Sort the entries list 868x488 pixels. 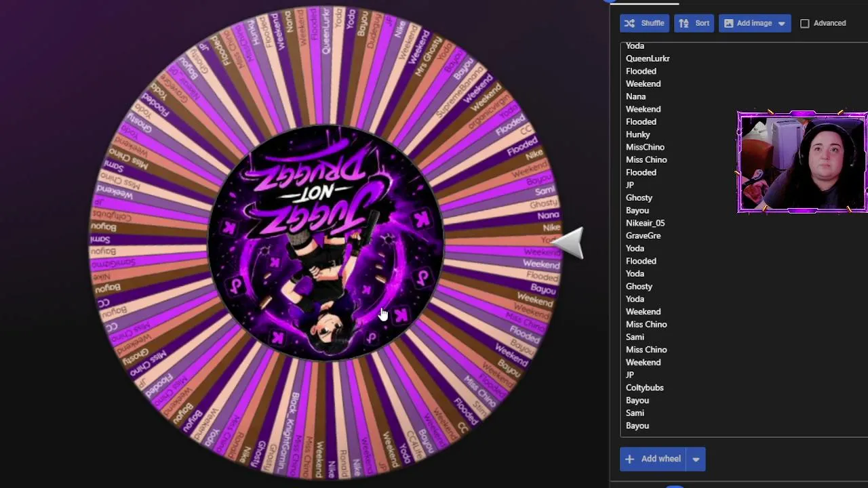pyautogui.click(x=694, y=23)
